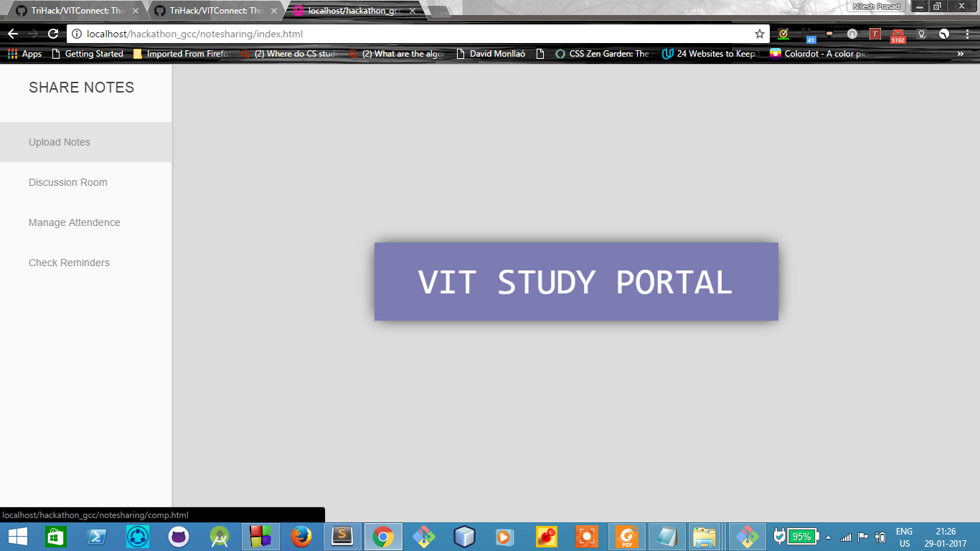The image size is (980, 551).
Task: Open File Explorer from the taskbar
Action: (x=706, y=537)
